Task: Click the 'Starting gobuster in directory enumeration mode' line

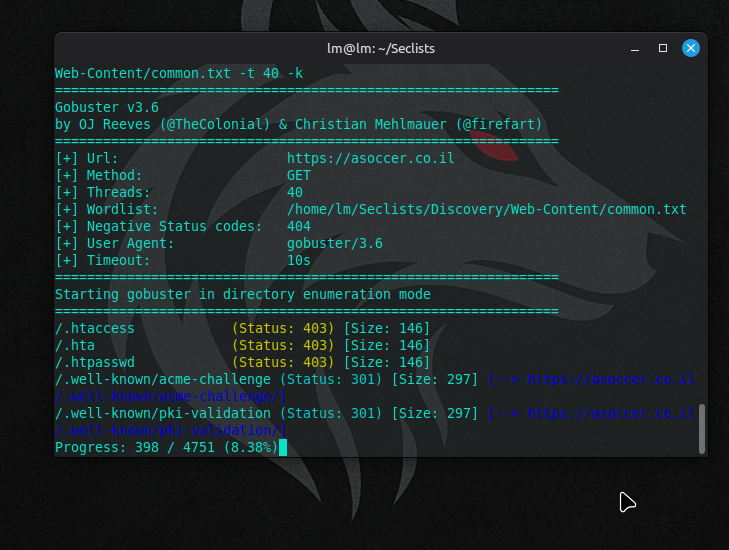Action: coord(243,294)
